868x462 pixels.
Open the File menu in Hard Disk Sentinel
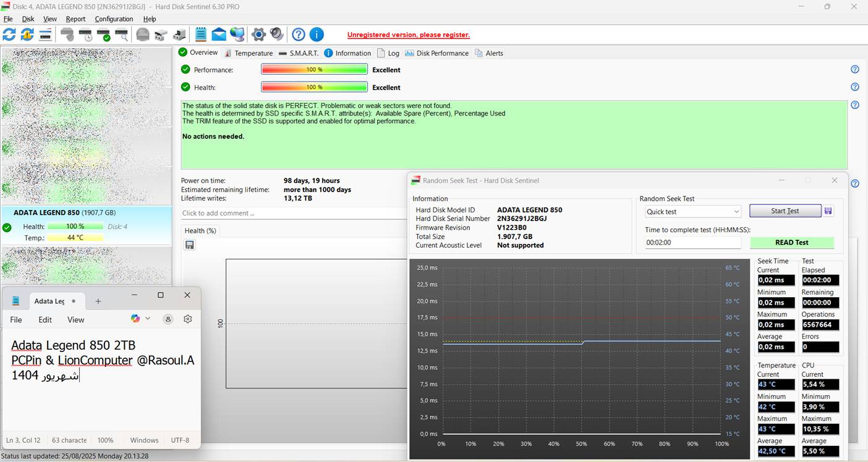tap(8, 19)
